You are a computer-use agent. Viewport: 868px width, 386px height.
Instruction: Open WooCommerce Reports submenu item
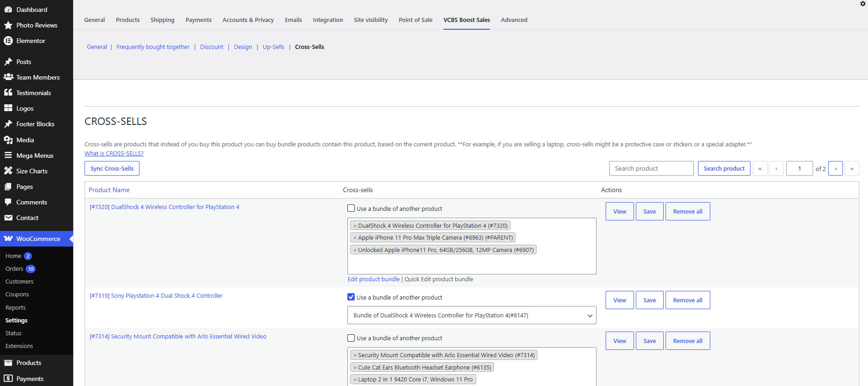point(16,307)
